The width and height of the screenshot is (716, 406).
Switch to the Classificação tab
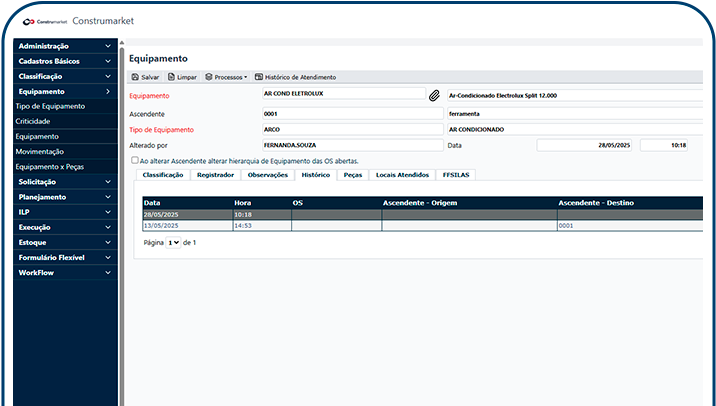pos(163,175)
